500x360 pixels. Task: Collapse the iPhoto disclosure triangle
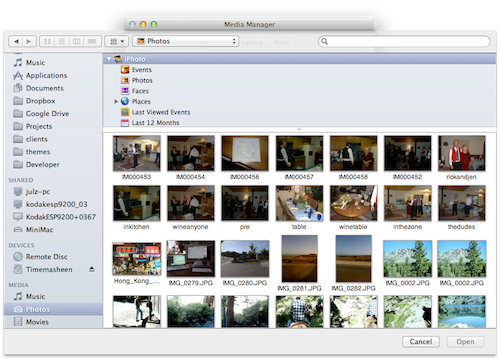coord(109,59)
